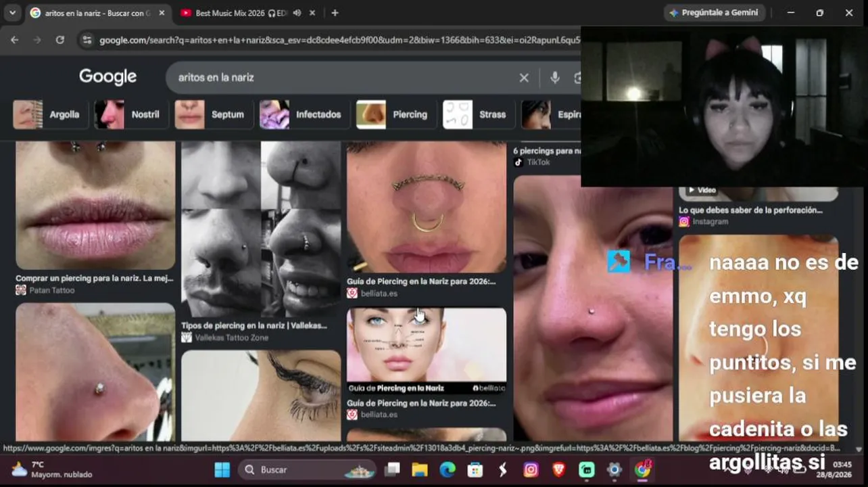This screenshot has width=868, height=487.
Task: Open Microsoft Store from the taskbar
Action: (475, 469)
